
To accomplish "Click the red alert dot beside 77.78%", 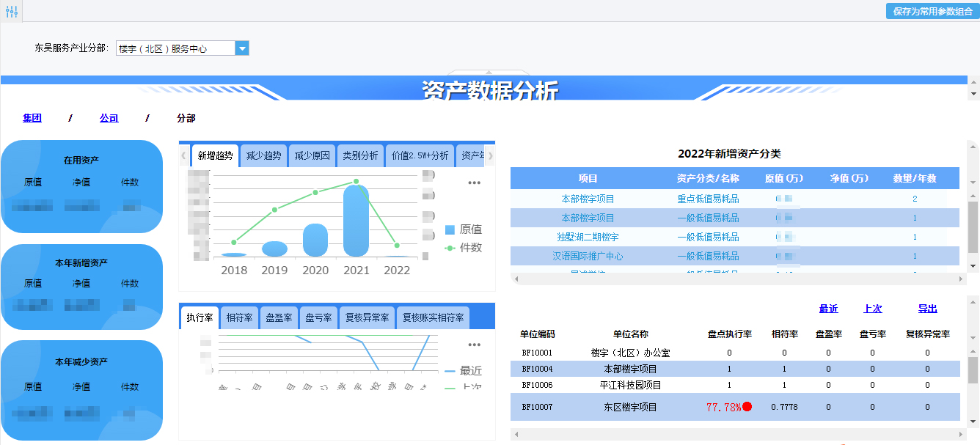I will click(748, 406).
